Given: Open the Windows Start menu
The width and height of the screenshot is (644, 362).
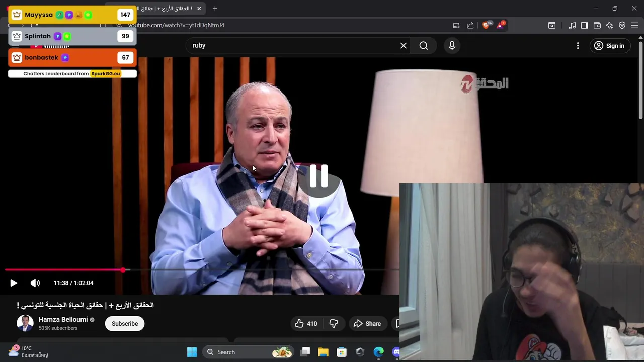Looking at the screenshot, I should pyautogui.click(x=192, y=352).
